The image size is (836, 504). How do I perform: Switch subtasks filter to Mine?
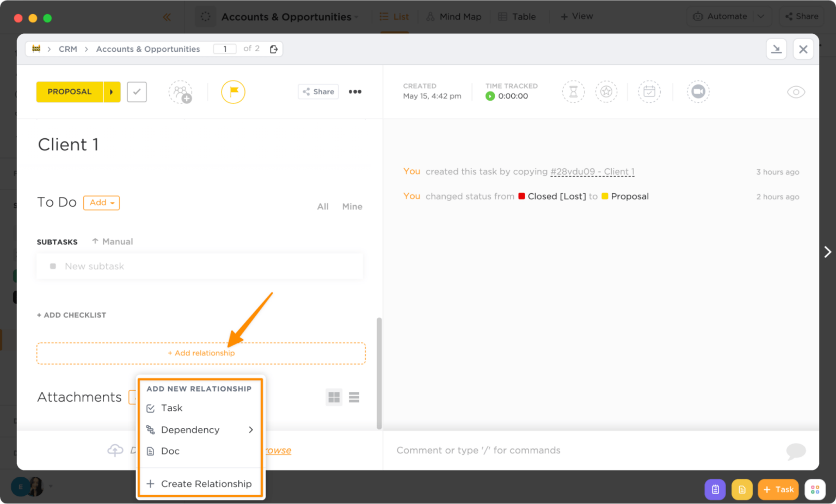(x=352, y=206)
